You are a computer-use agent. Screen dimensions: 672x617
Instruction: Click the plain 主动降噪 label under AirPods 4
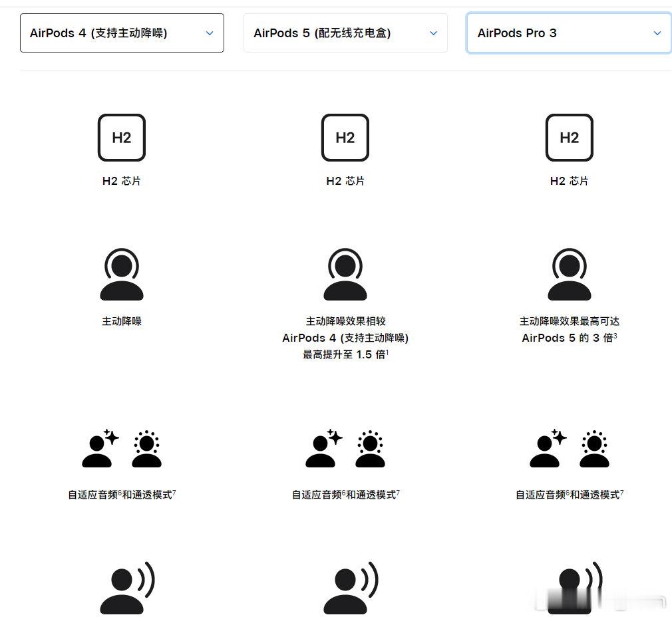(122, 321)
